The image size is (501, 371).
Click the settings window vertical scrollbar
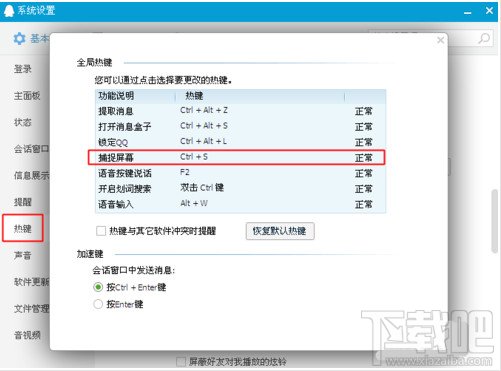[495, 220]
